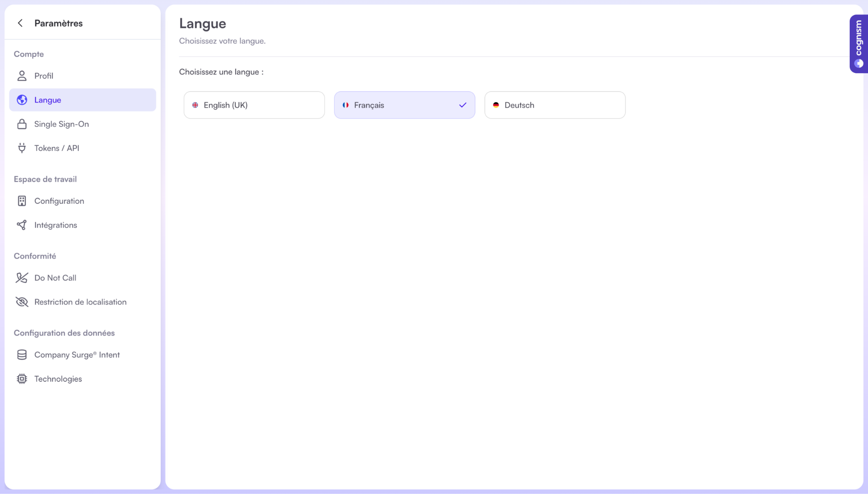868x494 pixels.
Task: Click the Technologies chip icon
Action: [22, 379]
